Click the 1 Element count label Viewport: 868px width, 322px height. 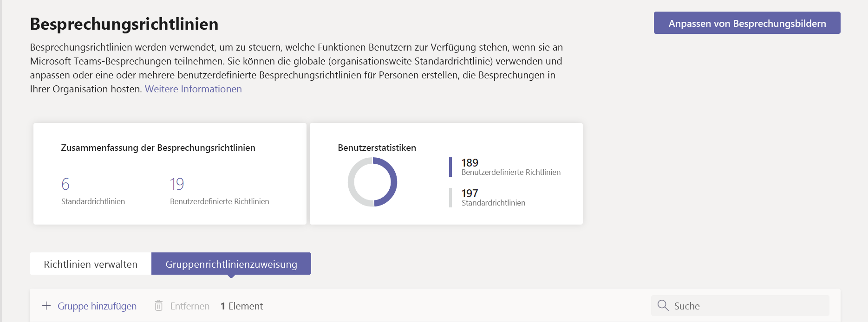tap(241, 306)
